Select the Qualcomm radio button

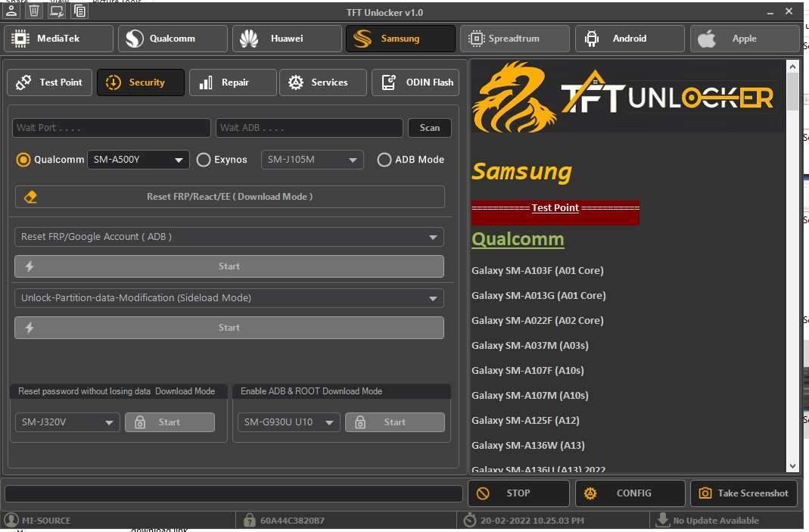[x=23, y=160]
